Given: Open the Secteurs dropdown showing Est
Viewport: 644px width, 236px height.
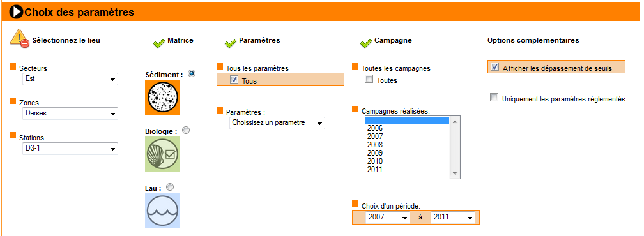Looking at the screenshot, I should coord(70,79).
